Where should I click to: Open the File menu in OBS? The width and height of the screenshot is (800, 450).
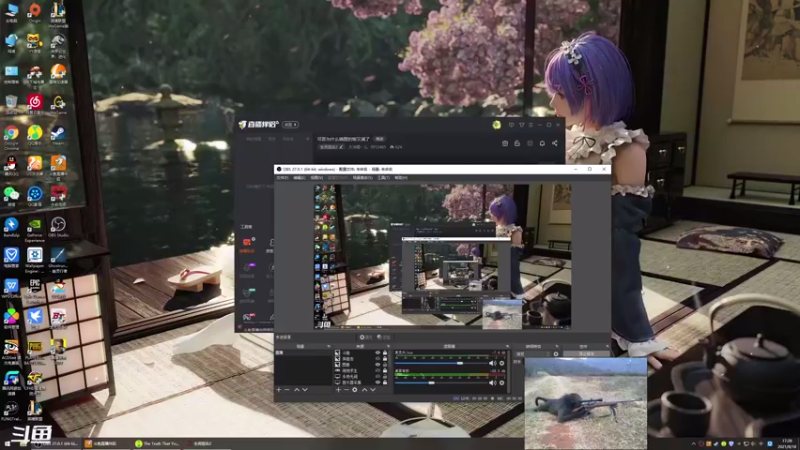(282, 178)
